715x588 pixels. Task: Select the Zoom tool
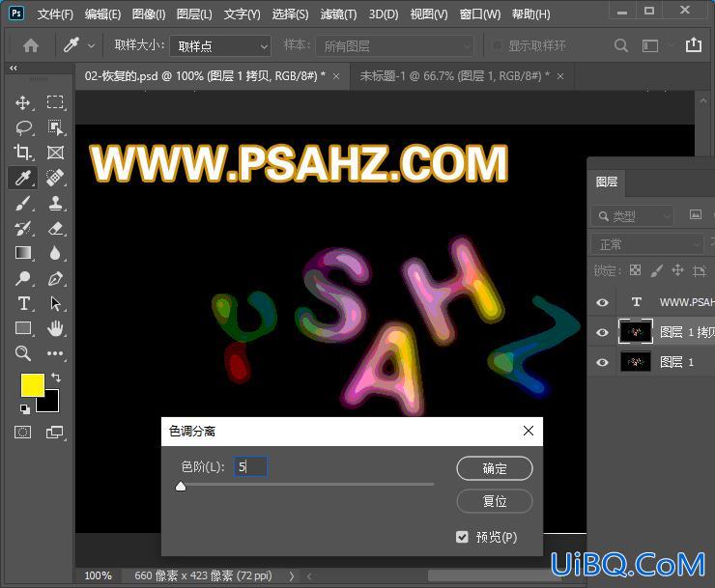[23, 353]
